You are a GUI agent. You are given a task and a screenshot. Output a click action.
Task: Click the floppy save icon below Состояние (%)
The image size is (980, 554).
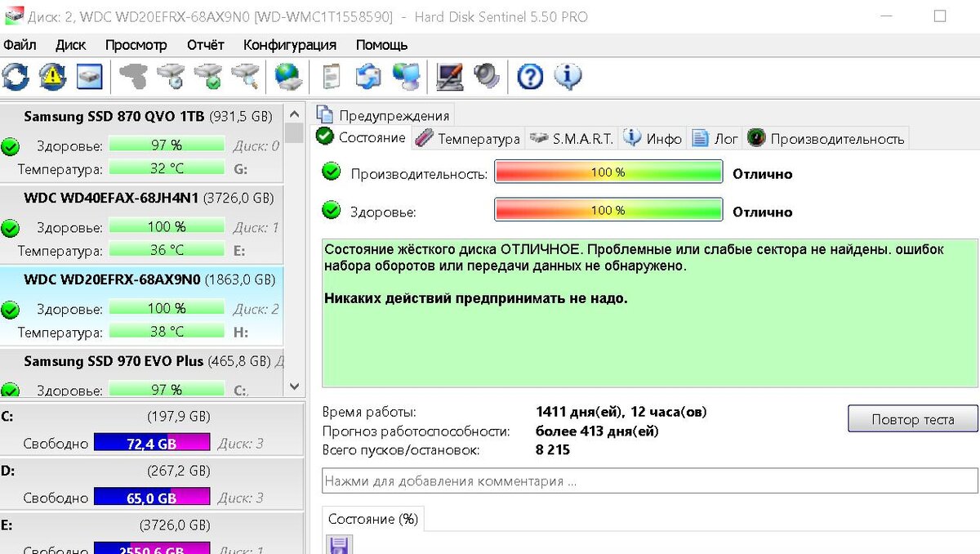coord(339,545)
